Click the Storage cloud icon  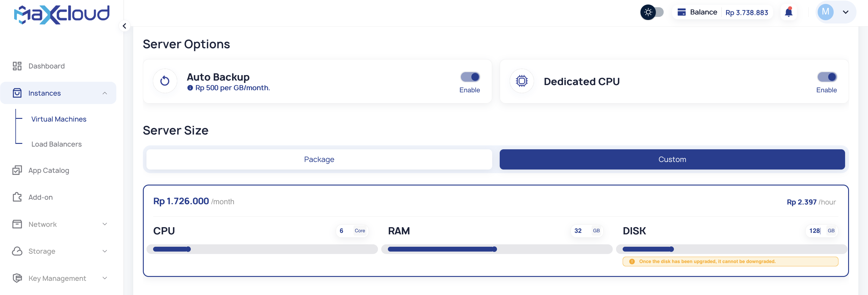coord(17,251)
